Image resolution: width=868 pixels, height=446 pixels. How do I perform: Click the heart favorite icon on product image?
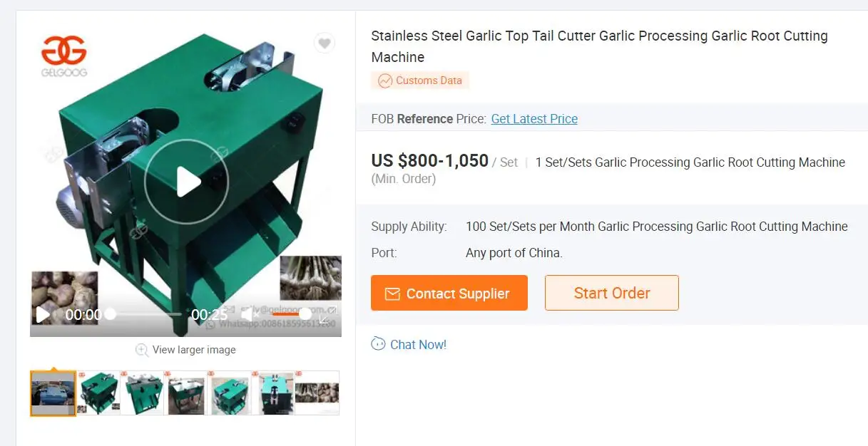click(325, 43)
